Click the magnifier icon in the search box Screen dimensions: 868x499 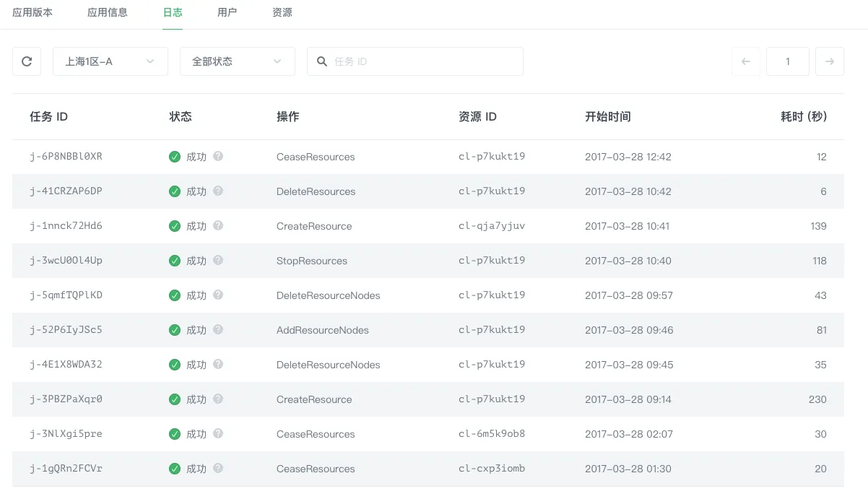[322, 61]
